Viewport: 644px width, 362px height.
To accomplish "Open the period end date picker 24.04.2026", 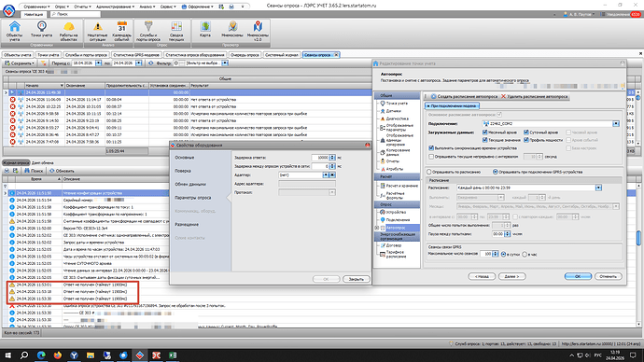I will 139,63.
